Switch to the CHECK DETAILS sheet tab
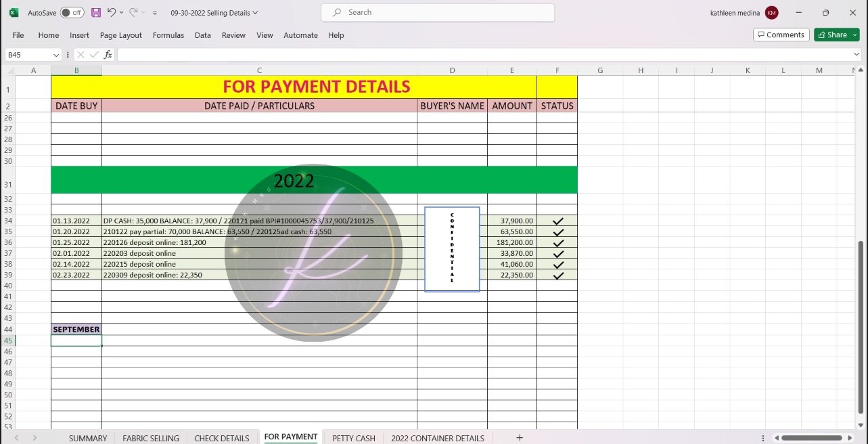 coord(222,438)
